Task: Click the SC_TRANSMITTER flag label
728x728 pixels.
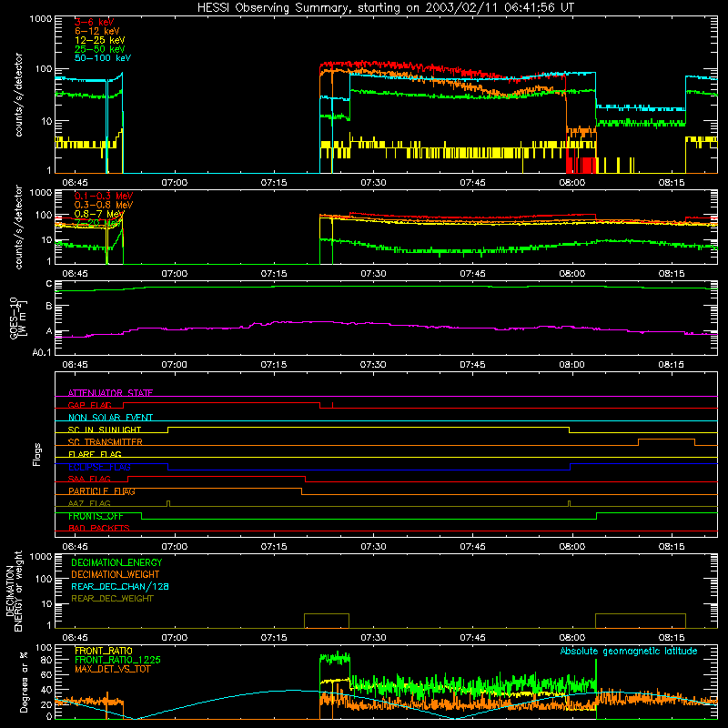Action: (105, 441)
